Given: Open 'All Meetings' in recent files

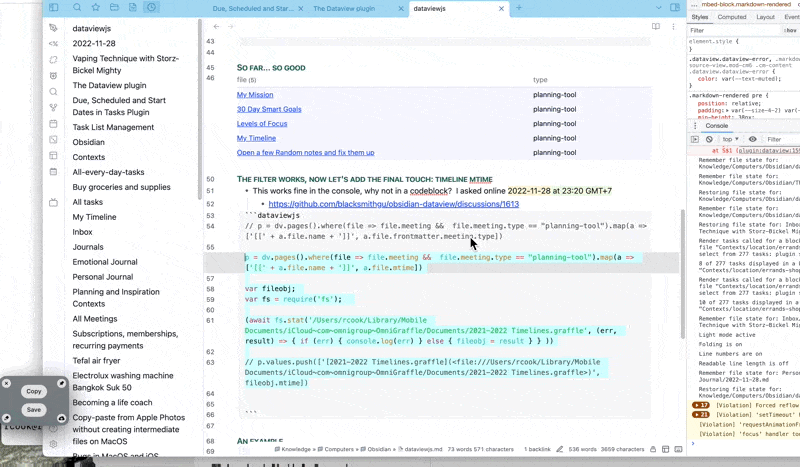Looking at the screenshot, I should coord(94,318).
